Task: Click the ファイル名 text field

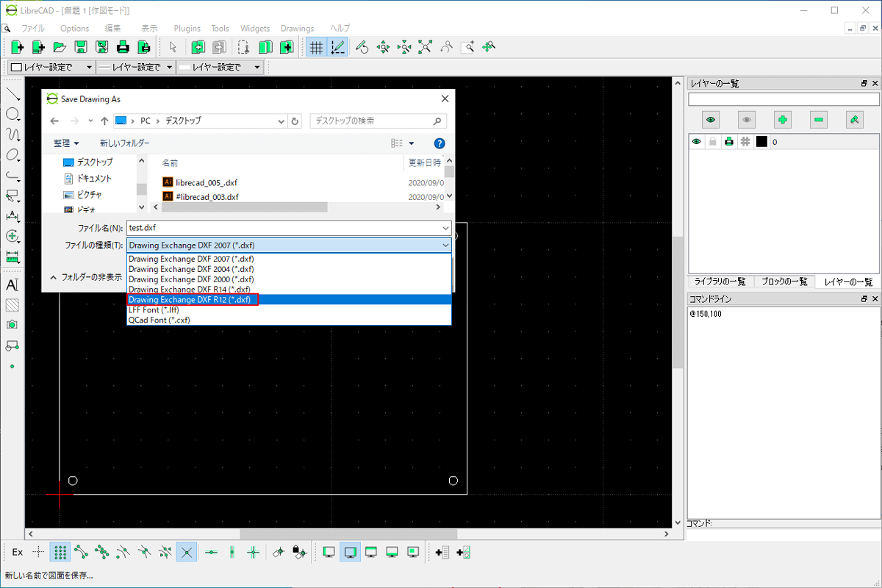Action: point(289,228)
